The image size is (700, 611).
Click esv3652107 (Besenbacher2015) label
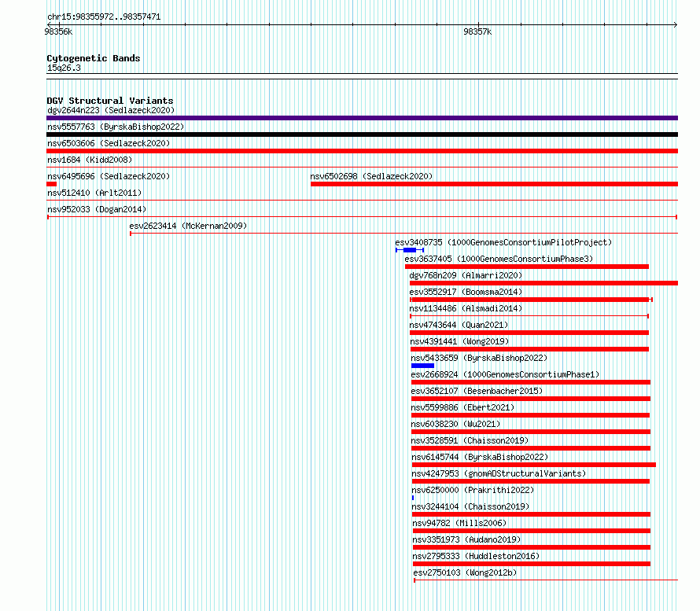477,391
